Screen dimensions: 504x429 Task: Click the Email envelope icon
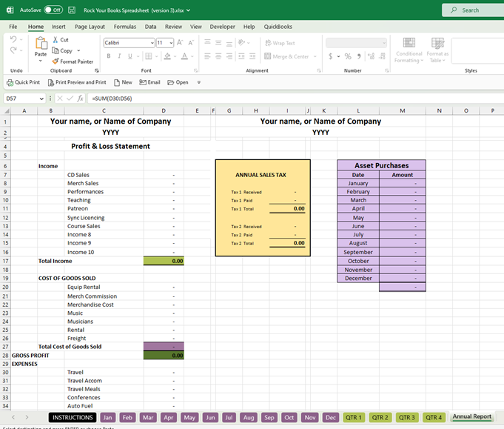click(x=142, y=82)
